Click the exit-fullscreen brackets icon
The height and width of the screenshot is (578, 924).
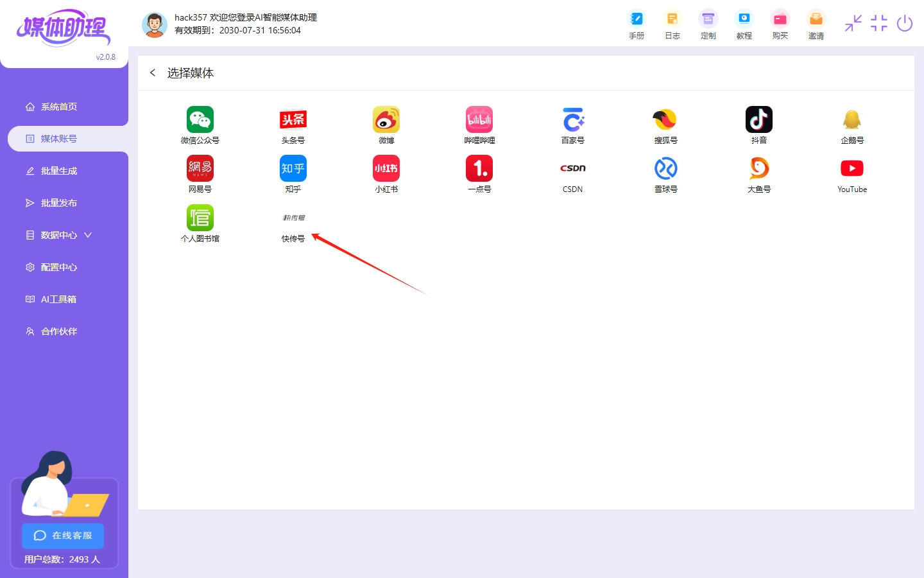point(879,24)
